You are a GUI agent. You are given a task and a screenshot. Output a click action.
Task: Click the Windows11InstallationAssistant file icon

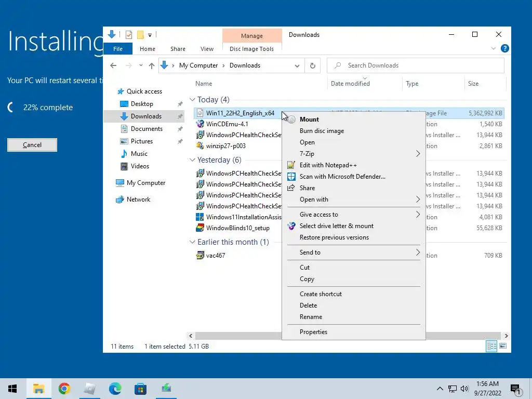tap(200, 217)
